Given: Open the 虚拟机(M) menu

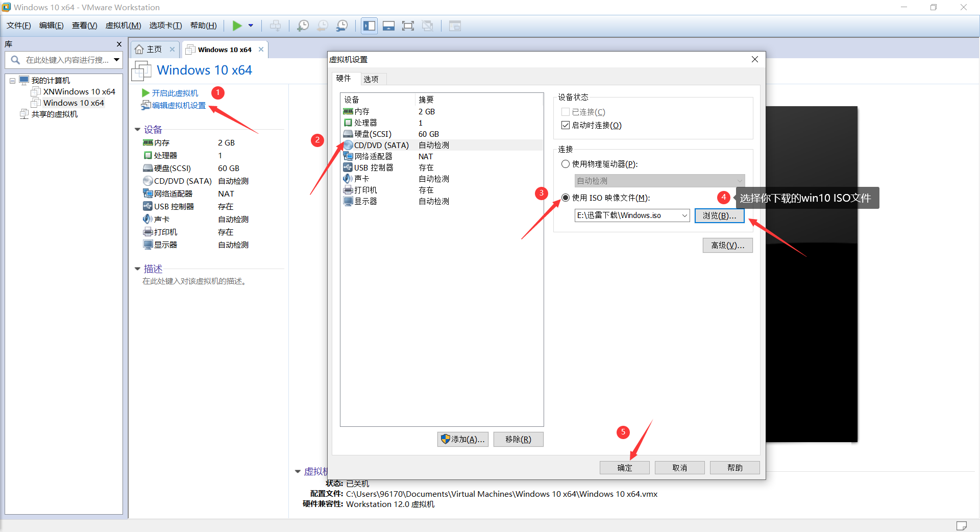Looking at the screenshot, I should coord(123,26).
